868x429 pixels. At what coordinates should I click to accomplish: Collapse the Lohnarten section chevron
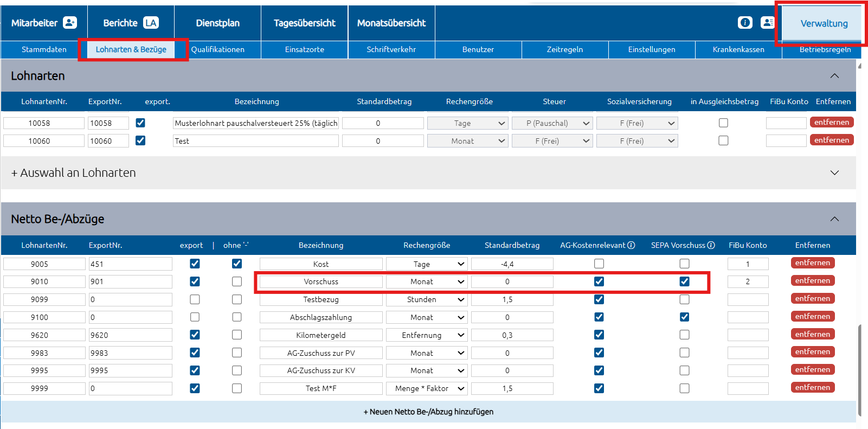point(834,76)
